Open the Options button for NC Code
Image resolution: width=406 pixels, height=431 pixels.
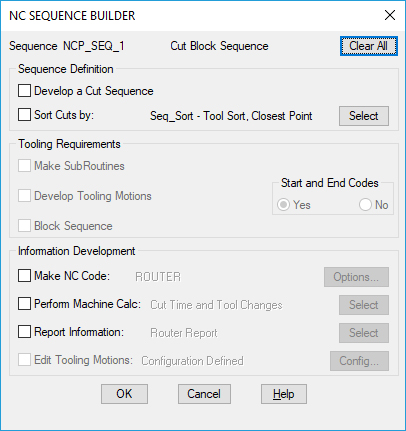(x=356, y=277)
